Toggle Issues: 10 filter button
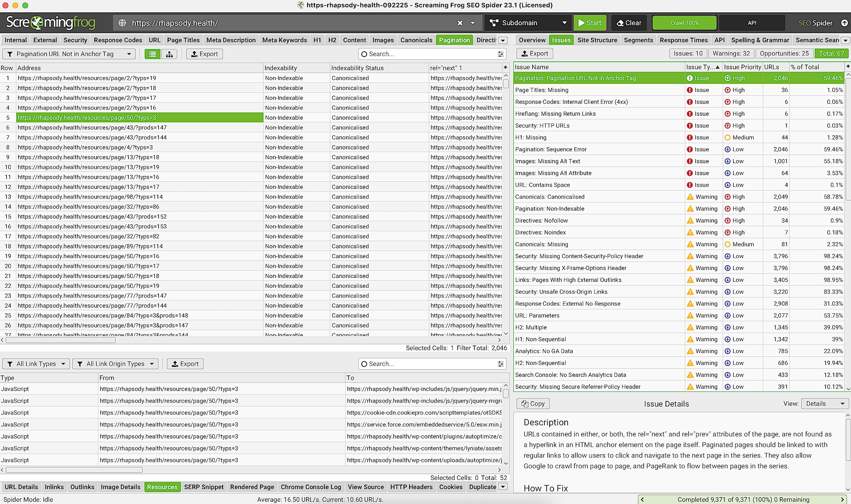Image resolution: width=851 pixels, height=504 pixels. tap(688, 54)
